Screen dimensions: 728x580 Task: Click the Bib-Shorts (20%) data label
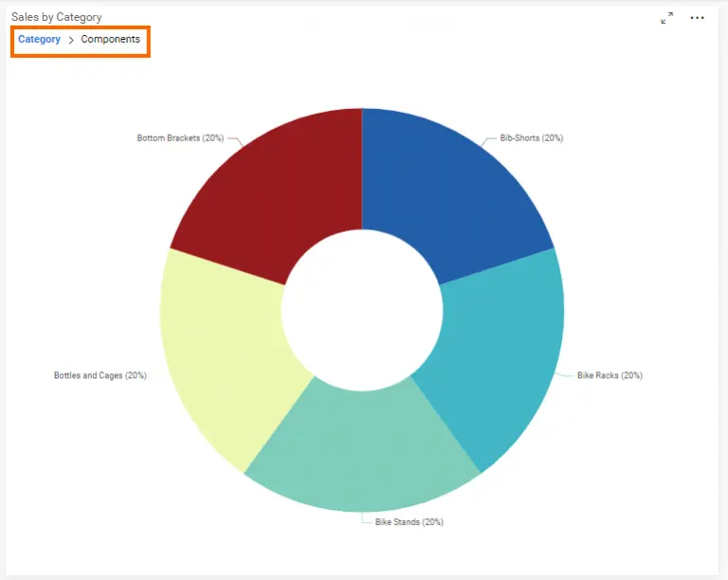[532, 138]
